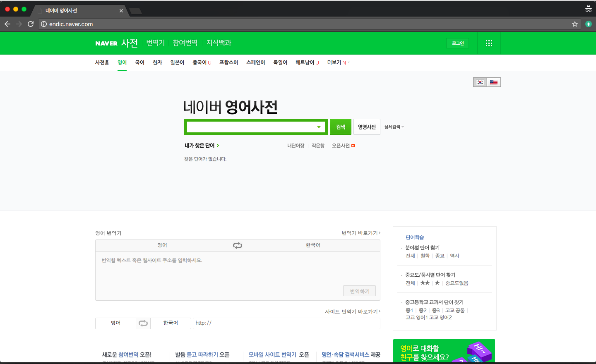Image resolution: width=596 pixels, height=364 pixels.
Task: Expand the 상세검색 advanced search options
Action: (394, 127)
